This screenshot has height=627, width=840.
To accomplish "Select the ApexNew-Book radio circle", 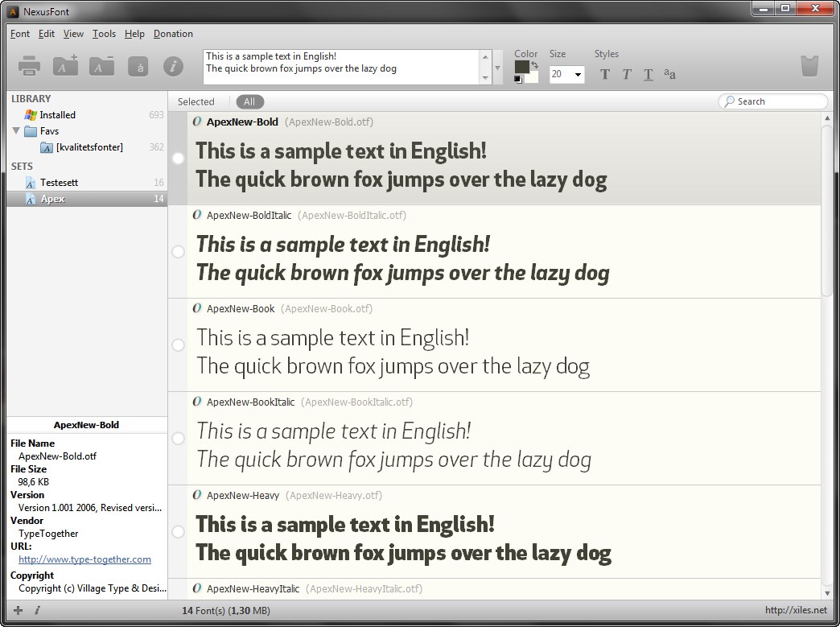I will pyautogui.click(x=179, y=345).
